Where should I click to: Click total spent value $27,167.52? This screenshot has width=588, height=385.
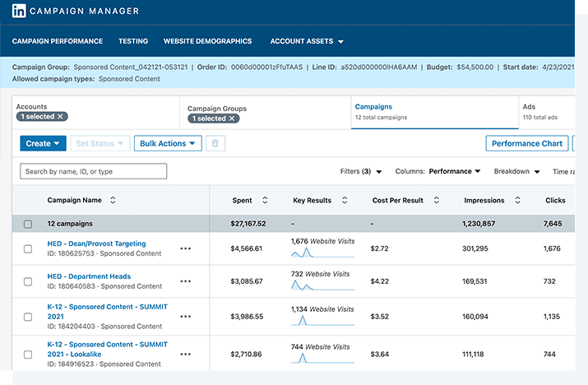click(x=248, y=224)
